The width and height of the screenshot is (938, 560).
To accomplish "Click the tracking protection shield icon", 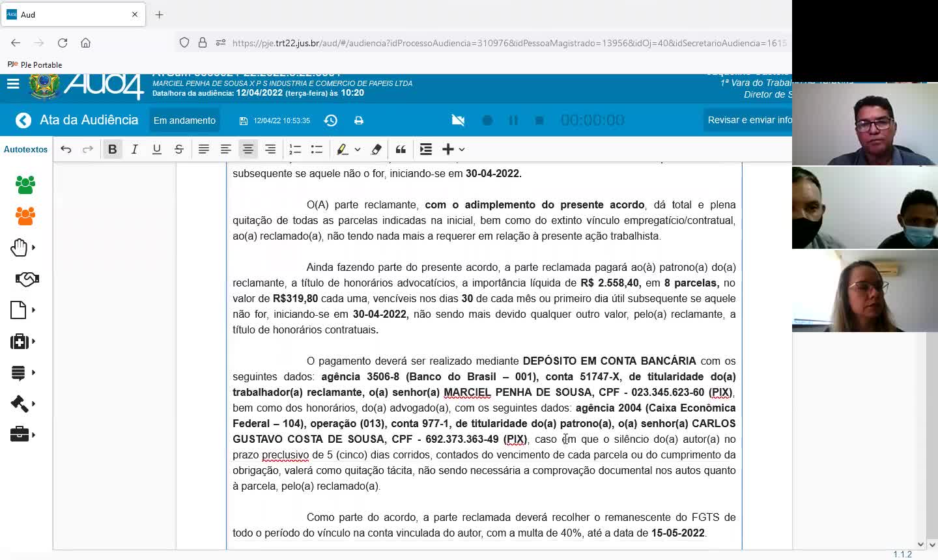I will click(184, 43).
